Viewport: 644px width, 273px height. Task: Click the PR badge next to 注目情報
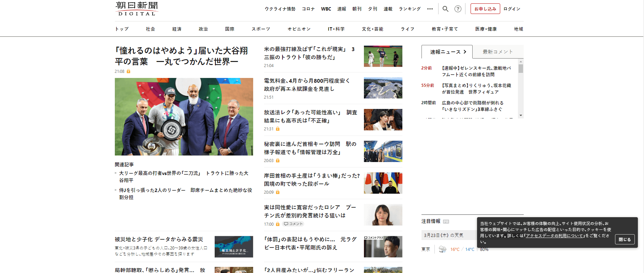[x=446, y=221]
